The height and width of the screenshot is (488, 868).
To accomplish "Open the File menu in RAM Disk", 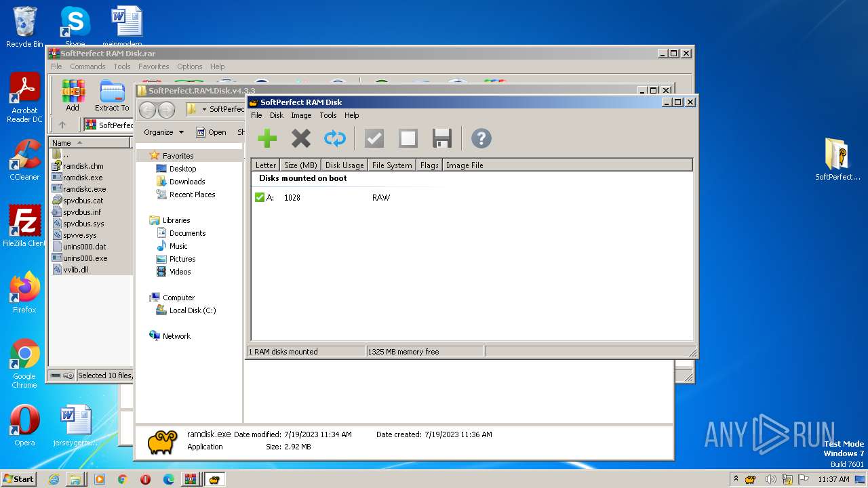I will coord(256,115).
